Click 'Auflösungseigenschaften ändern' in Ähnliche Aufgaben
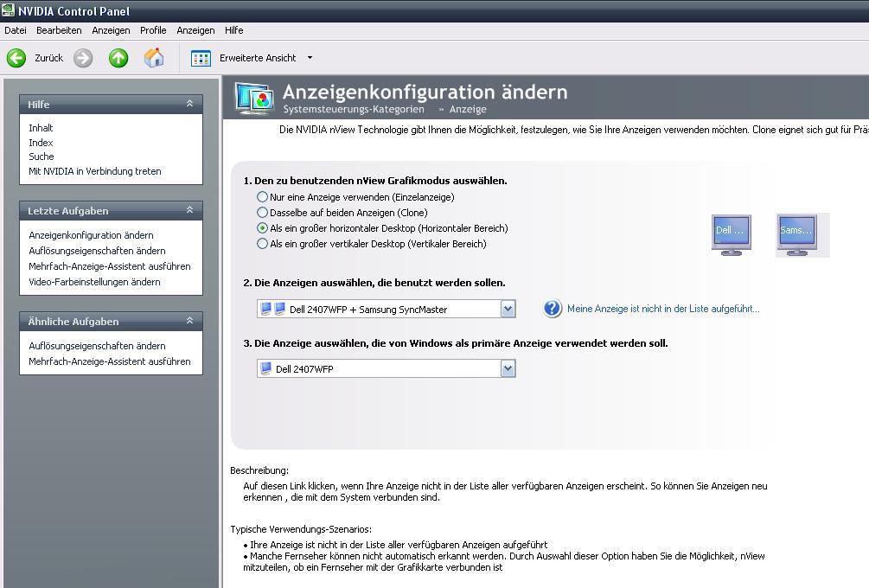 click(97, 346)
